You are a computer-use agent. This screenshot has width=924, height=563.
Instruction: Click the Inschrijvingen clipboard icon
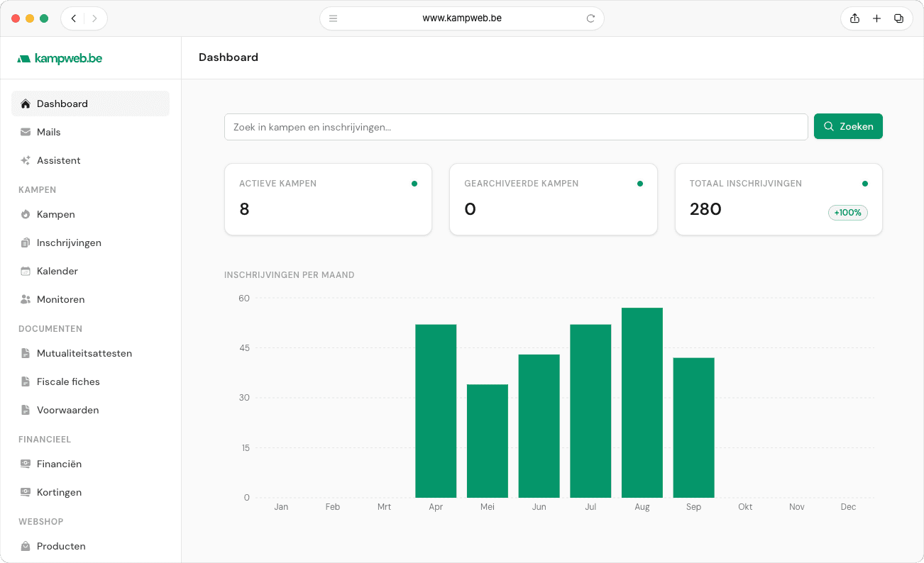tap(26, 243)
